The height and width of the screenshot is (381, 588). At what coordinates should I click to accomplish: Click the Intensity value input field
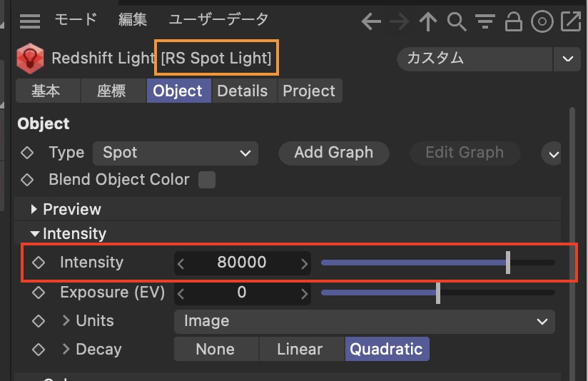[x=242, y=263]
